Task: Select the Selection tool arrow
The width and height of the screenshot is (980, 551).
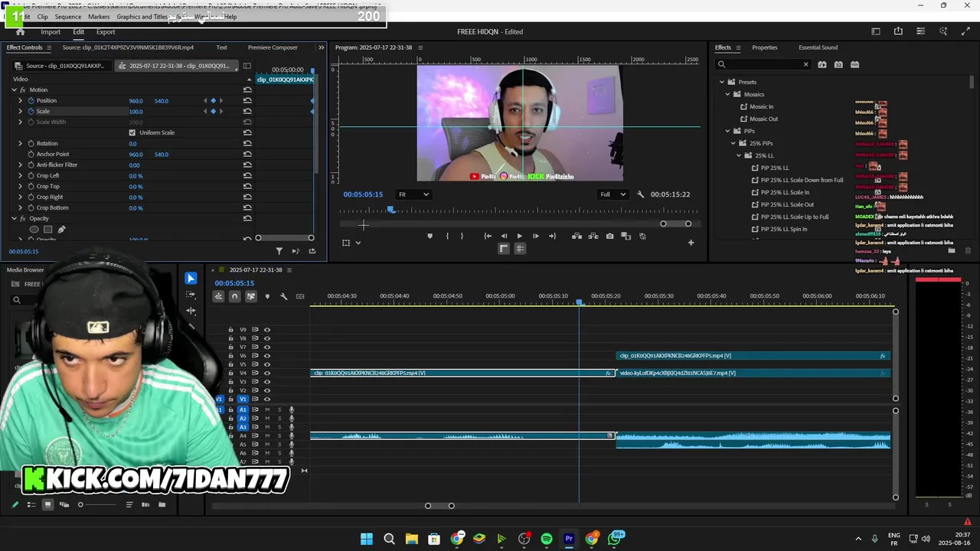Action: 191,278
